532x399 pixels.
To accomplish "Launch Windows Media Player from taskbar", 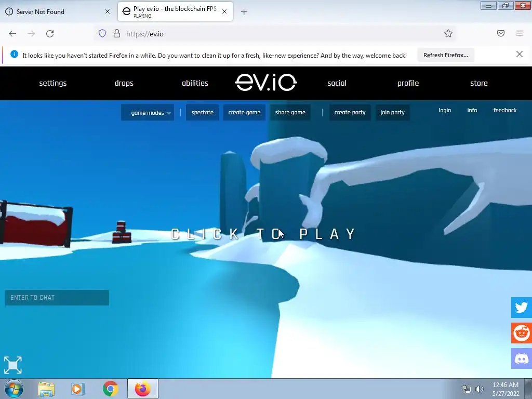I will (78, 389).
